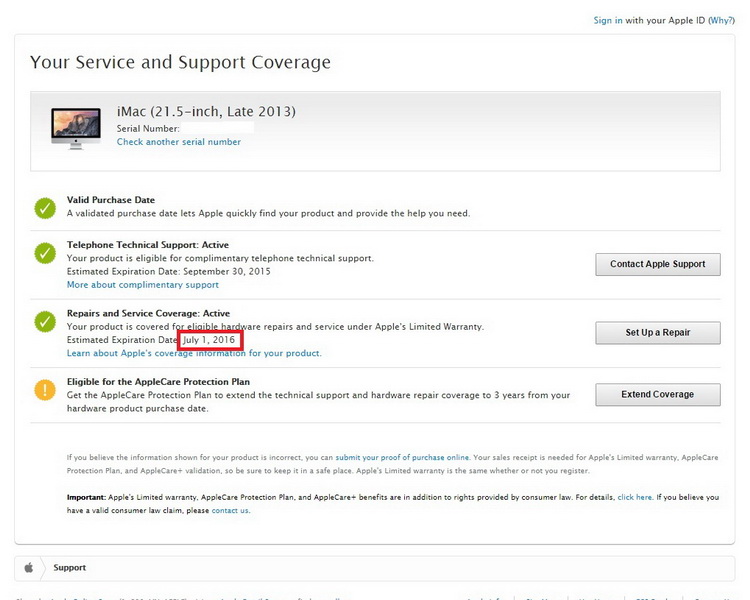The height and width of the screenshot is (600, 750).
Task: Click the green check beside Valid Purchase Date
Action: 45,208
